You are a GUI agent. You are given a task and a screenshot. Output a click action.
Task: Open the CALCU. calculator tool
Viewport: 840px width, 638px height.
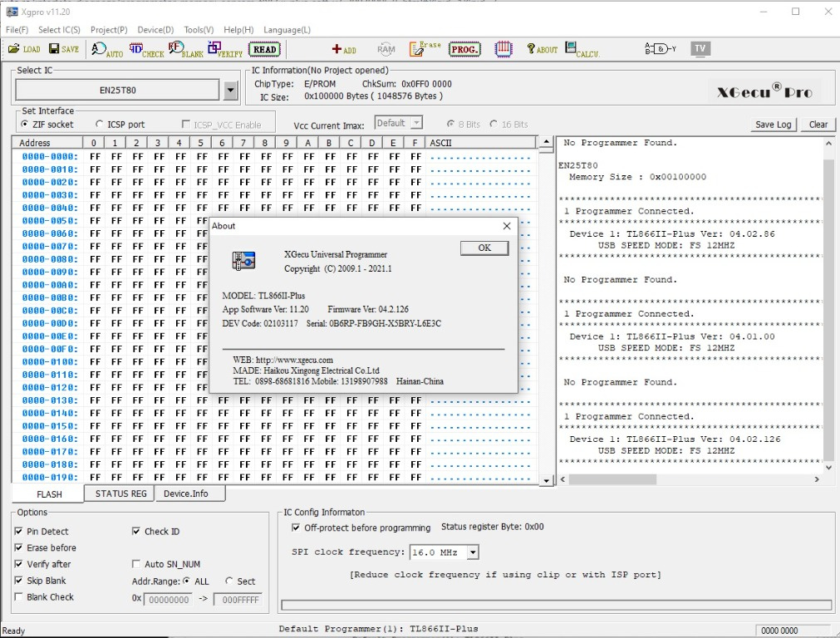(x=582, y=50)
